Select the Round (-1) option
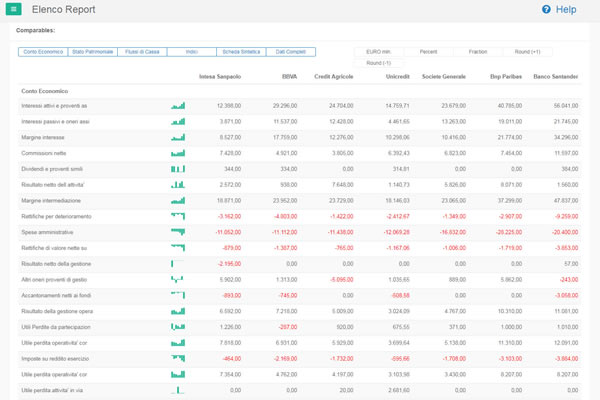This screenshot has width=600, height=400. pos(378,63)
